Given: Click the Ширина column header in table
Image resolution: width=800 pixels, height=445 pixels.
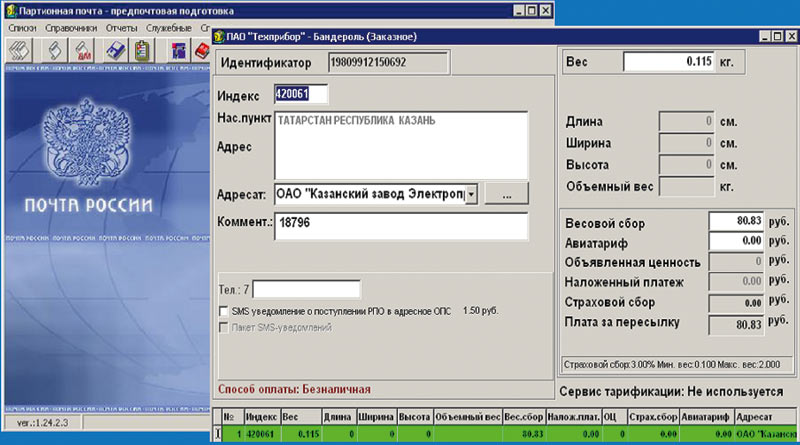Looking at the screenshot, I should (376, 417).
